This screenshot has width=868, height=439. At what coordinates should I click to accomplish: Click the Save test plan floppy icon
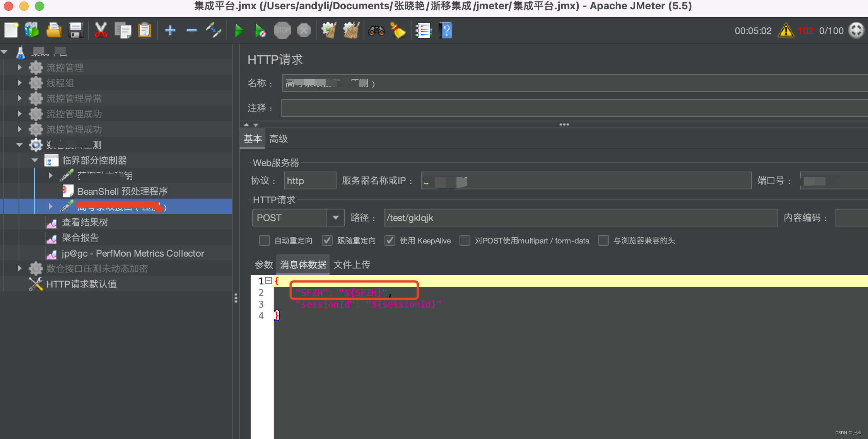pos(76,31)
